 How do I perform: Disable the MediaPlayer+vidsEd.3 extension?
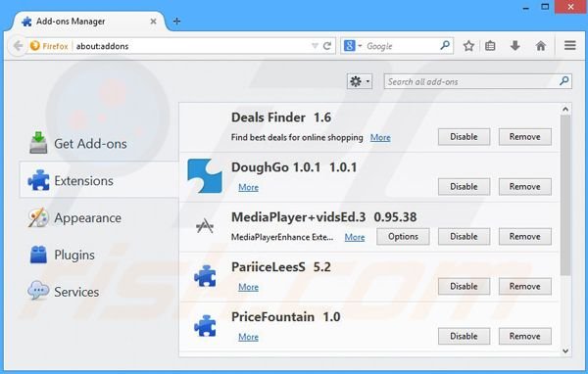464,237
